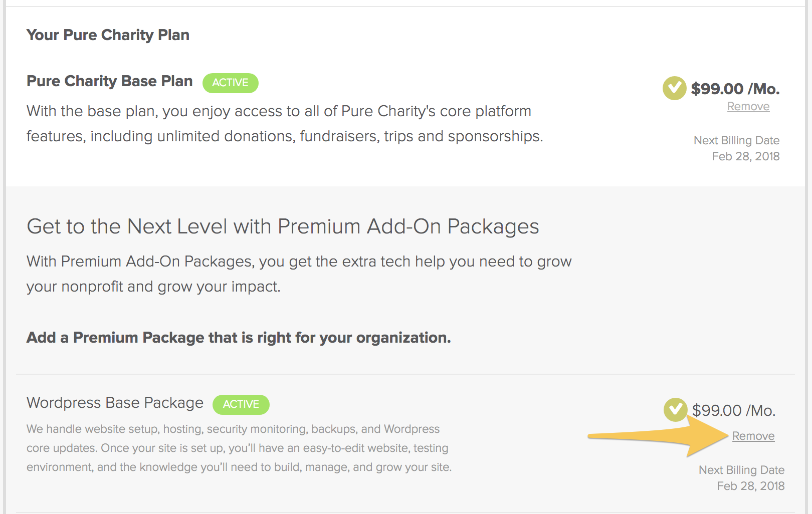The image size is (812, 514).
Task: Click the 'Wordpress Base Package' title
Action: coord(115,403)
